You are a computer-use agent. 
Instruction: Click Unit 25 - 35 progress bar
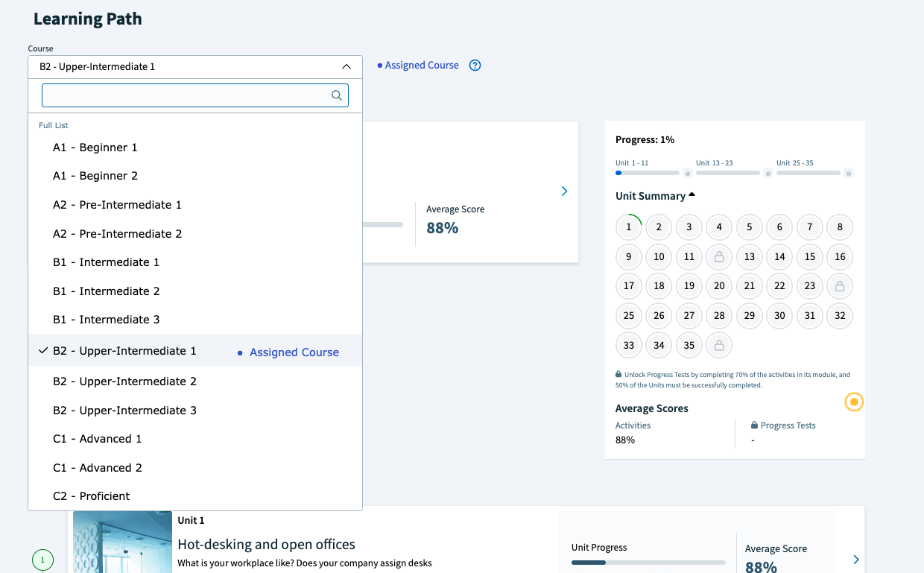coord(808,173)
